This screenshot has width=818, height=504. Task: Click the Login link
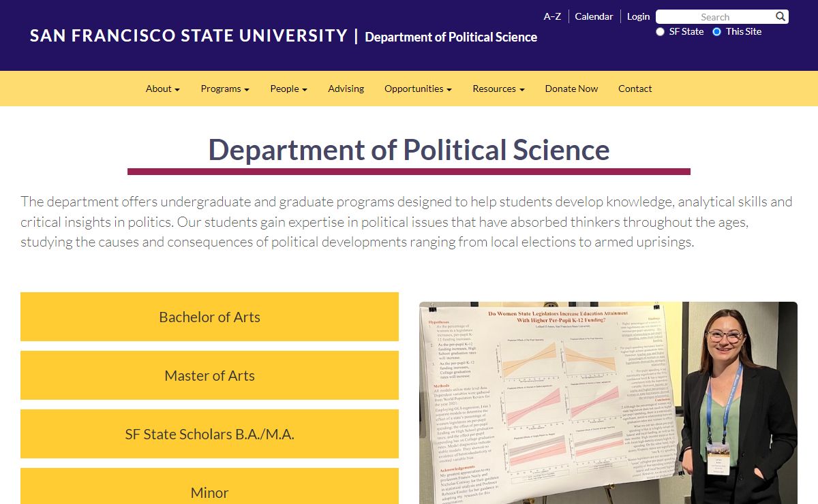[x=639, y=16]
